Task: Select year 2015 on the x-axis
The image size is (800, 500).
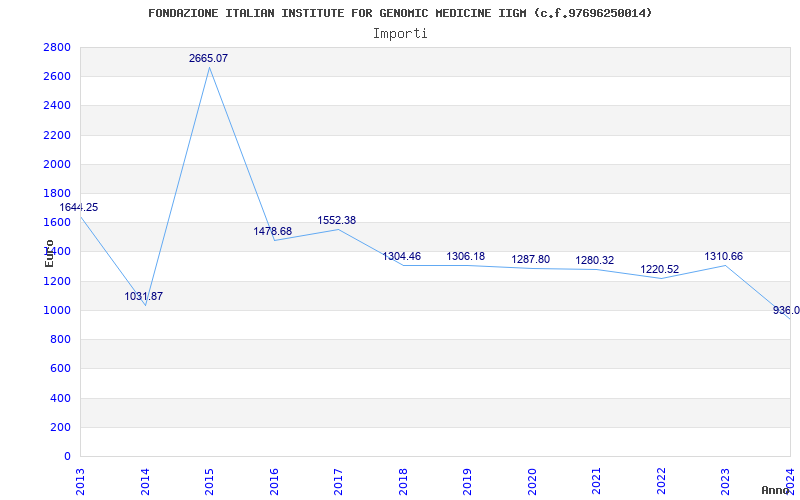Action: [209, 480]
